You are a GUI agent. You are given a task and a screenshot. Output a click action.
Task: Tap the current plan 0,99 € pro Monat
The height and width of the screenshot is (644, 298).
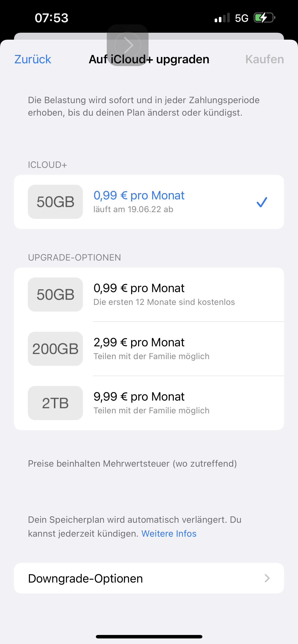[139, 195]
